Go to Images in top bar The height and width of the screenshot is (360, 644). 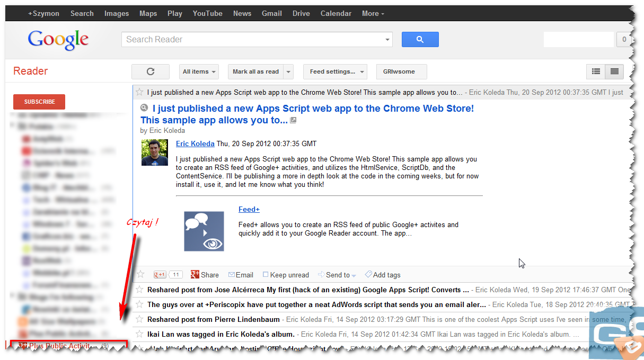point(117,13)
